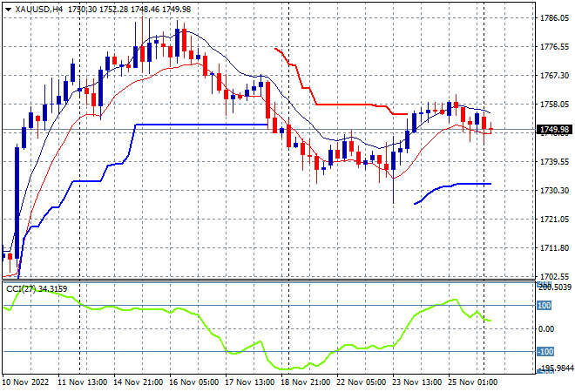Click the -195.9844 CCI scale value
This screenshot has width=575, height=392.
coord(556,368)
